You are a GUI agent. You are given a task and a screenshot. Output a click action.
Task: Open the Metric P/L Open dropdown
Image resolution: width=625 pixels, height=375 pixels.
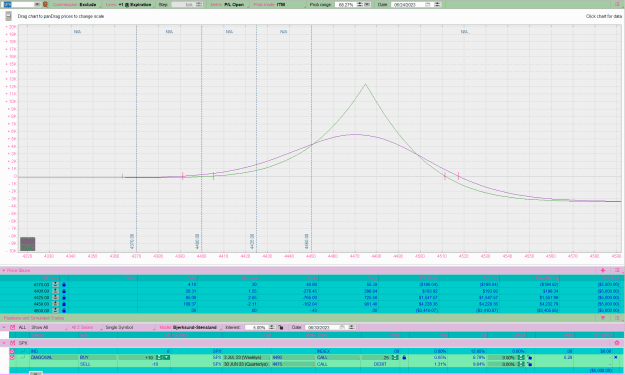pyautogui.click(x=228, y=4)
